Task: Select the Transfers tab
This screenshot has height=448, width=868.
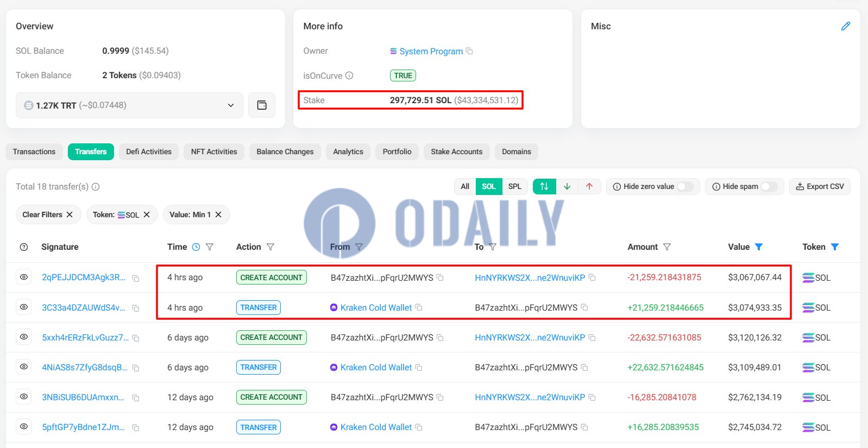Action: [x=91, y=152]
